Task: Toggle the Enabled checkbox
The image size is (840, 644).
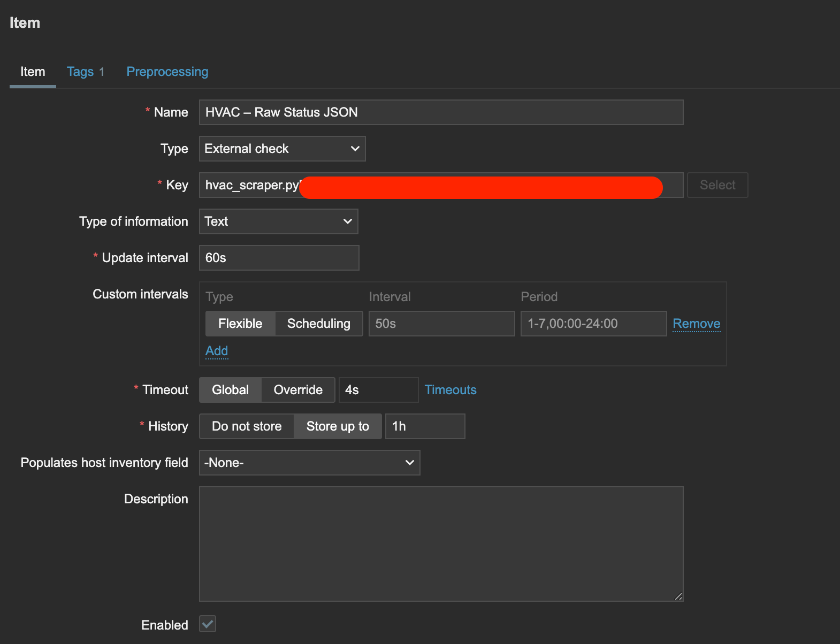Action: (208, 624)
